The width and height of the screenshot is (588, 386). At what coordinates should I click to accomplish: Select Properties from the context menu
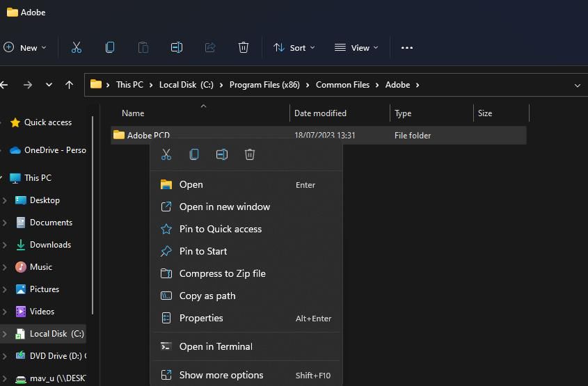tap(201, 318)
